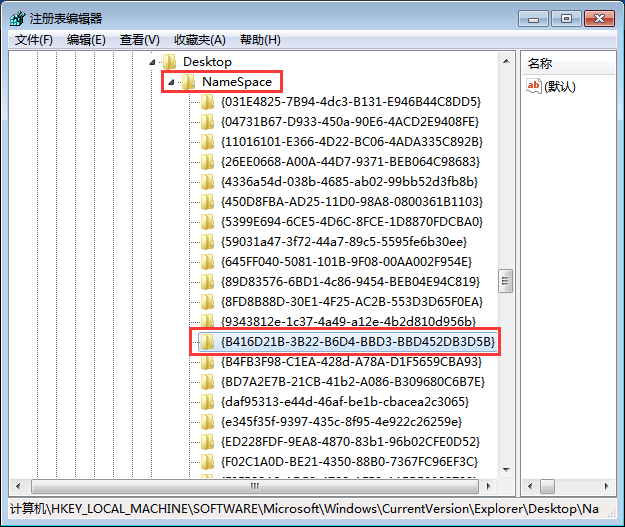Select key {9343812e-1c37-4a49-a12e-4b2d810d956b}
625x527 pixels.
[348, 321]
